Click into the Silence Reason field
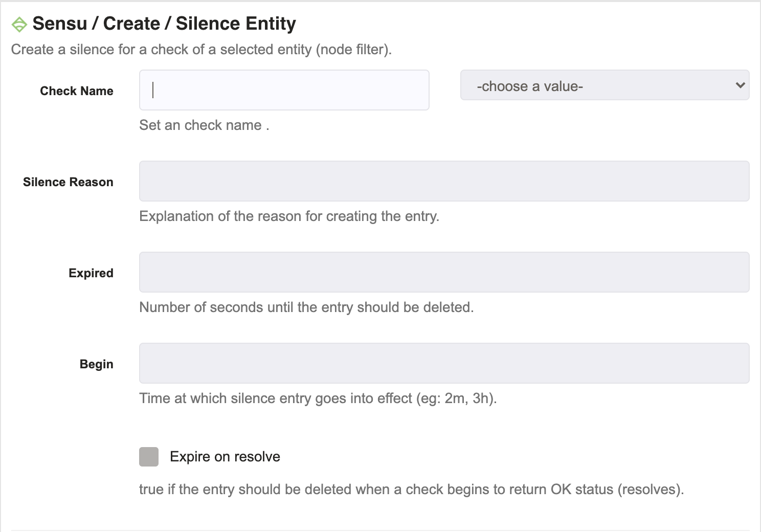Screen dimensions: 761x532 pos(444,181)
